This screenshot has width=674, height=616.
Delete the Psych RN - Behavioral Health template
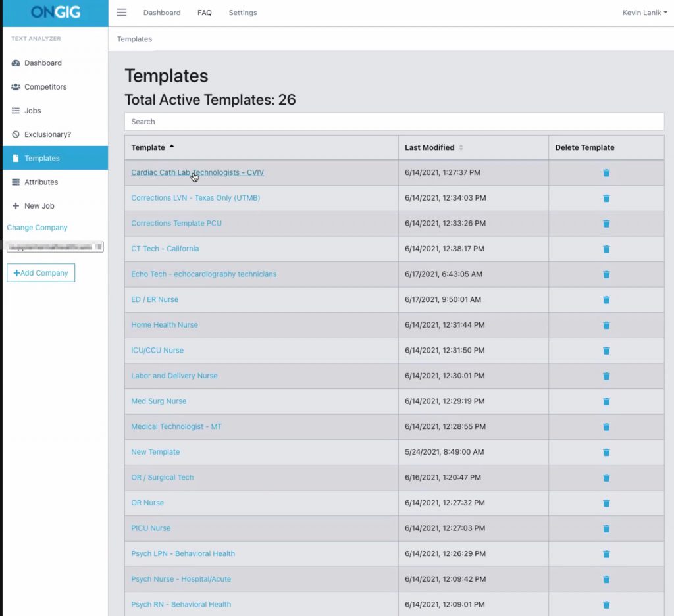point(606,604)
